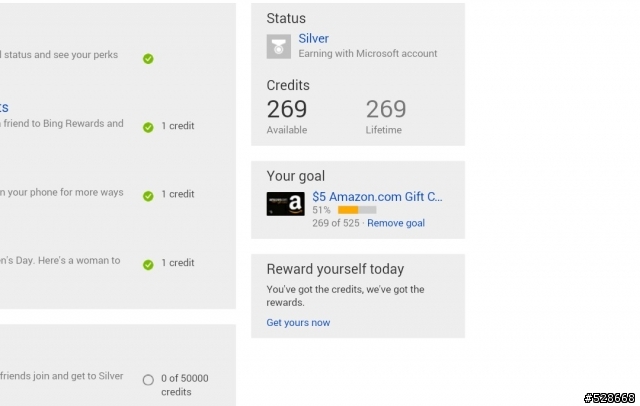This screenshot has width=640, height=406.
Task: Click green check beside 'status and see your perks'
Action: click(x=148, y=59)
